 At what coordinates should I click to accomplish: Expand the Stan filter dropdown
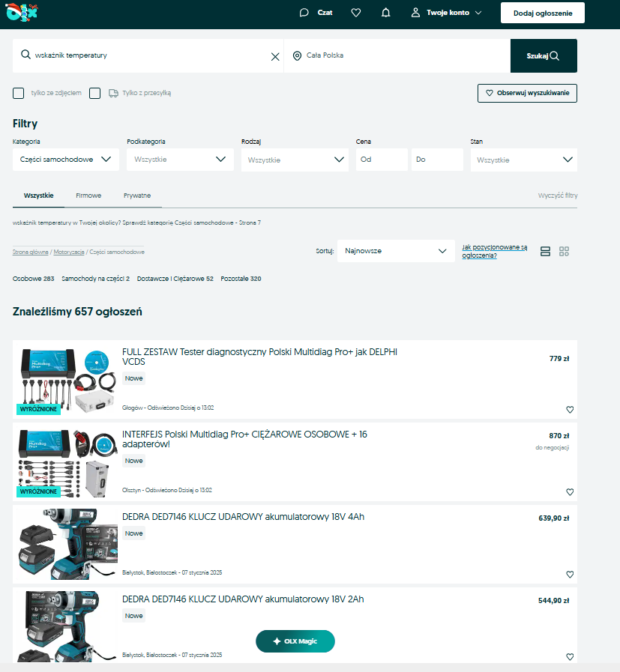pyautogui.click(x=523, y=160)
